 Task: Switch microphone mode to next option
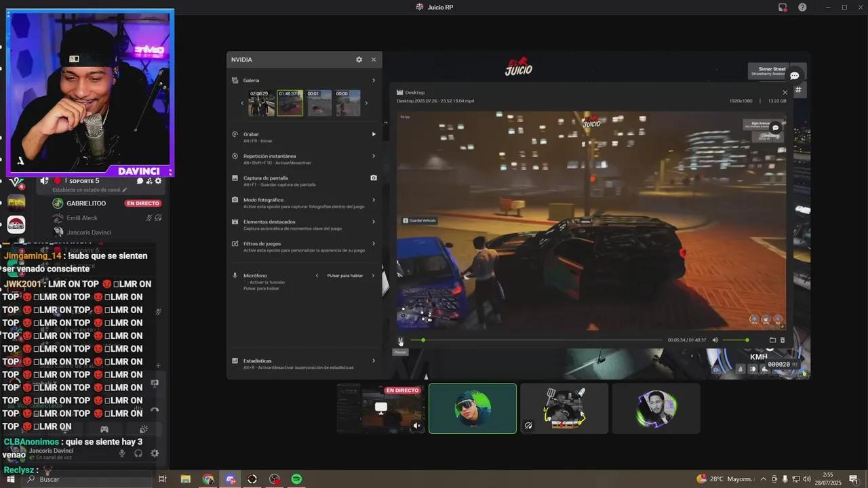point(373,276)
